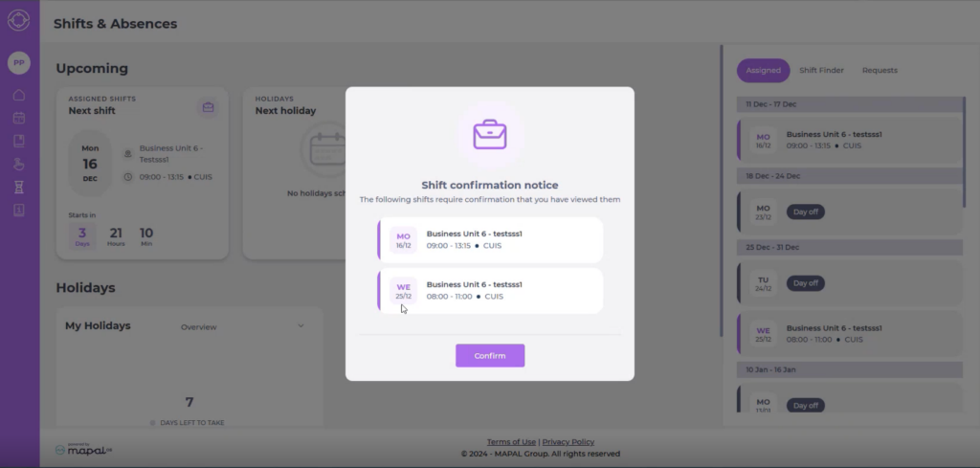This screenshot has height=468, width=980.
Task: Open the Requests tab
Action: [880, 70]
